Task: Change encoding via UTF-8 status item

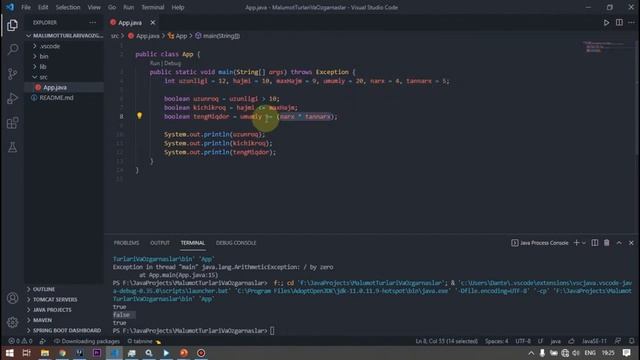Action: (x=523, y=341)
